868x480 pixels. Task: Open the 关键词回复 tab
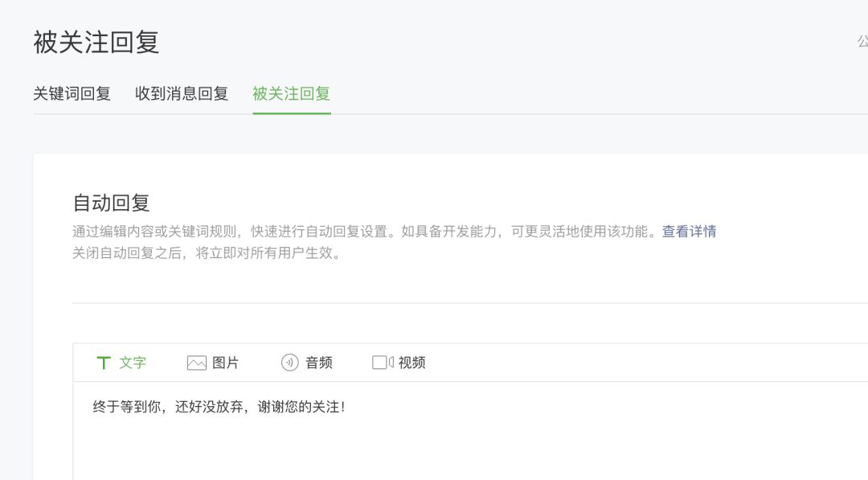pyautogui.click(x=72, y=93)
